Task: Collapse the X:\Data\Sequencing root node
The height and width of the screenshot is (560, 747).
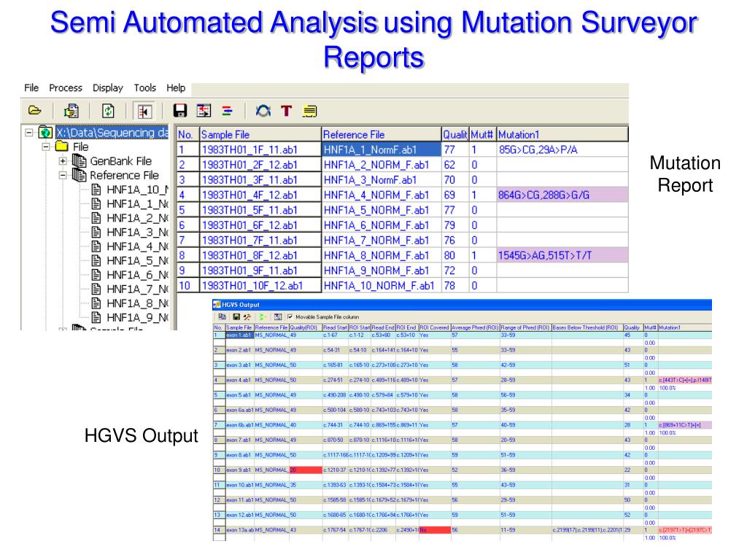Action: click(29, 133)
